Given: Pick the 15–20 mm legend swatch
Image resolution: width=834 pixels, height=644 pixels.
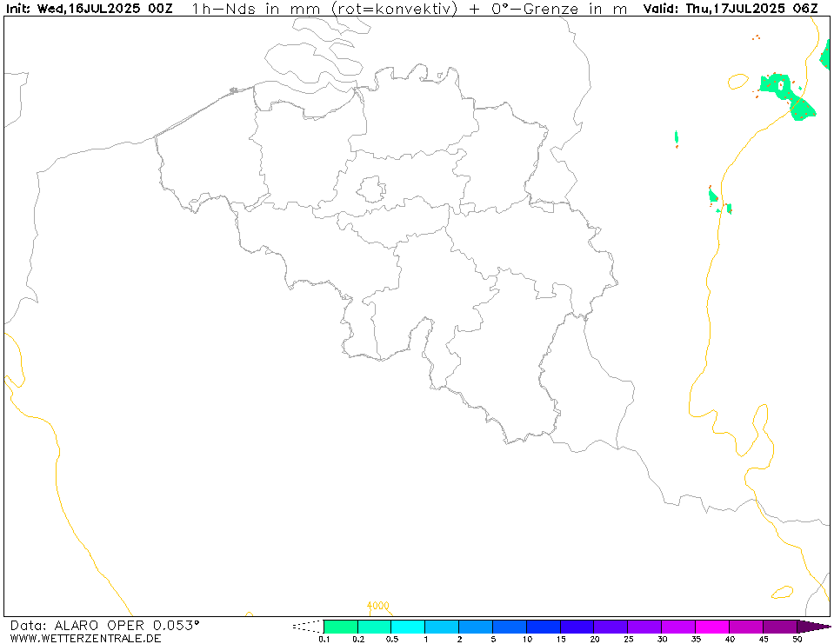Looking at the screenshot, I should click(x=577, y=627).
